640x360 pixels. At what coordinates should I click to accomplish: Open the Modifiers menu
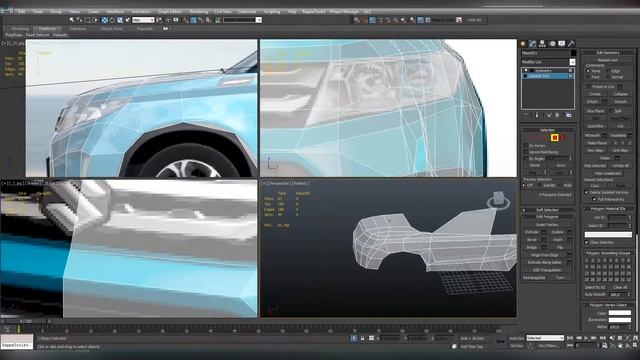115,11
